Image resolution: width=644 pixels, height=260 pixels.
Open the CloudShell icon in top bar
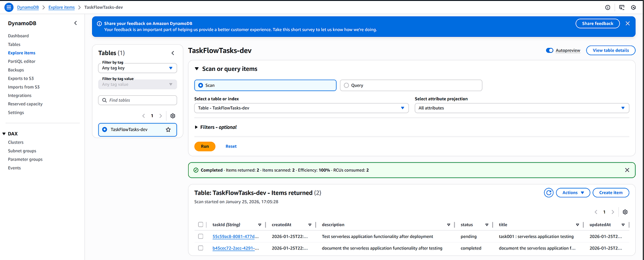click(x=622, y=7)
